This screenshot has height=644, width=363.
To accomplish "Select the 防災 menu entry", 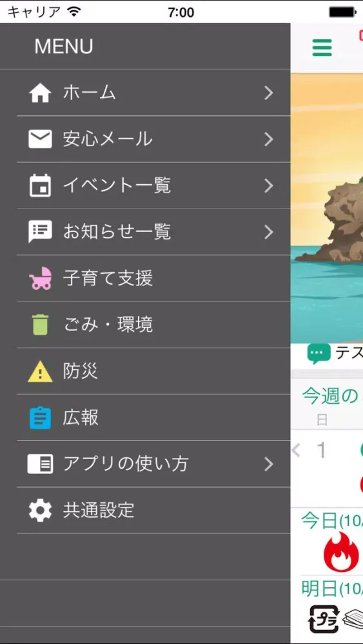I will (x=153, y=372).
